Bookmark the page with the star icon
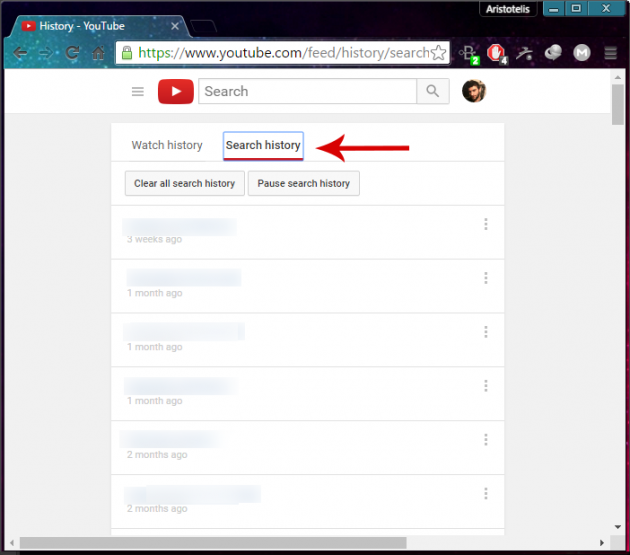The image size is (630, 555). (438, 53)
